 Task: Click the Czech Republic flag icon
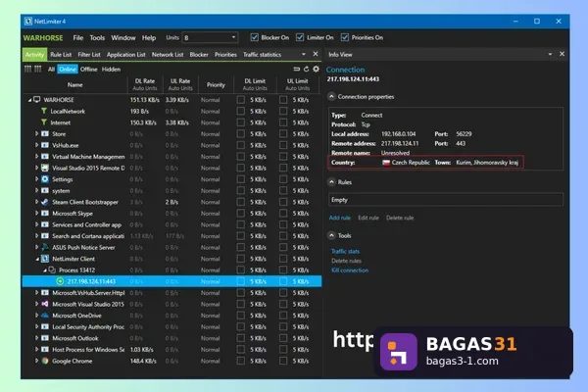pos(386,163)
